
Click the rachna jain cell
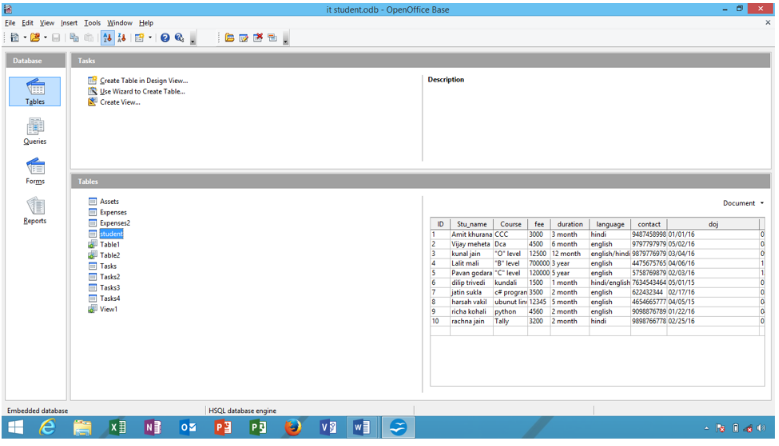click(x=471, y=321)
